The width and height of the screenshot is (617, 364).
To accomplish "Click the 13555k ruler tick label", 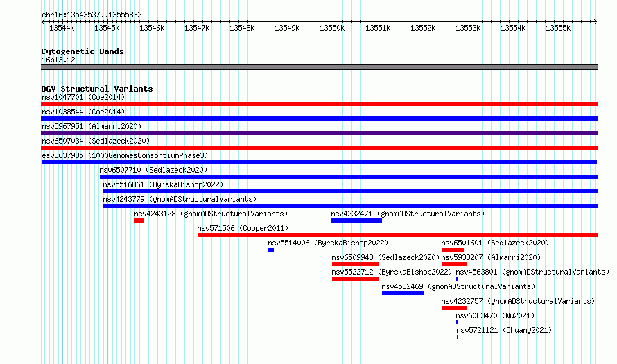I will point(558,28).
